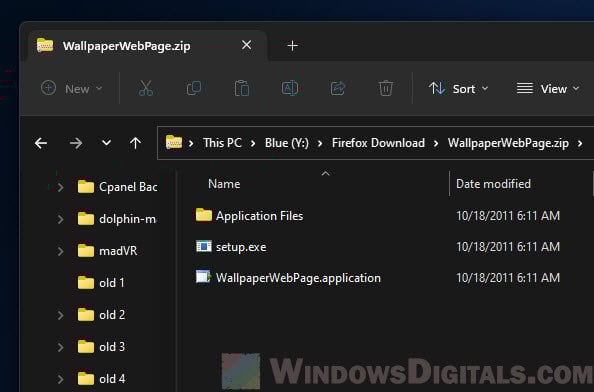Select Blue (Y:) in breadcrumb

tap(287, 143)
